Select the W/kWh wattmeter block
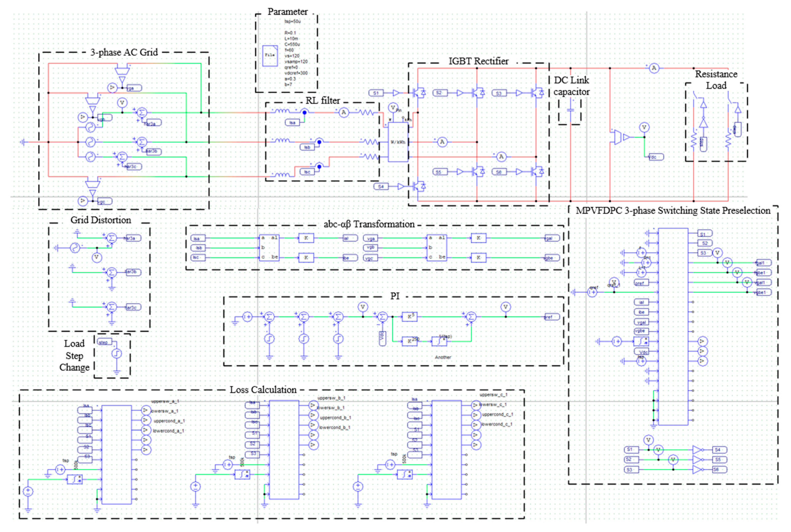 pyautogui.click(x=398, y=142)
